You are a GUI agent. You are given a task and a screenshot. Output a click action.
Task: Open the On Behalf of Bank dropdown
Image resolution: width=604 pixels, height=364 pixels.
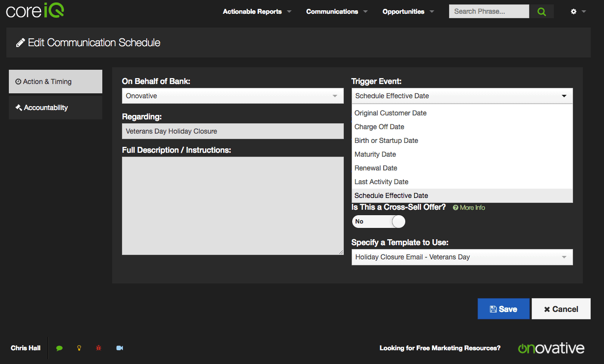coord(233,96)
